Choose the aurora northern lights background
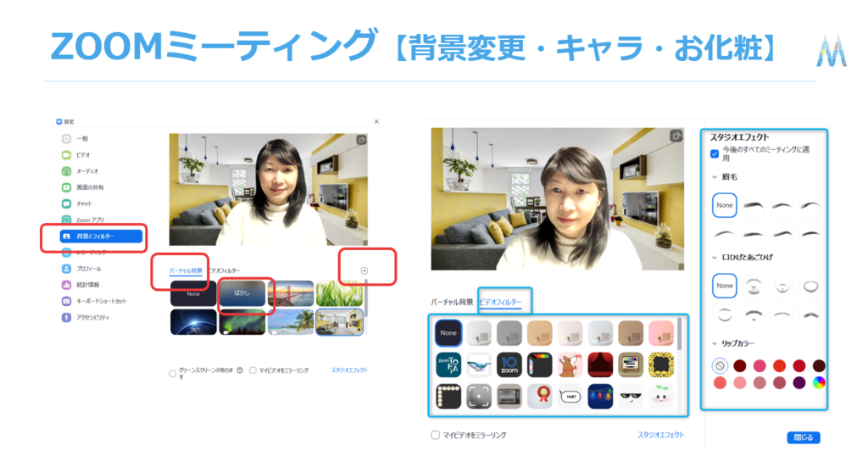 coord(242,322)
